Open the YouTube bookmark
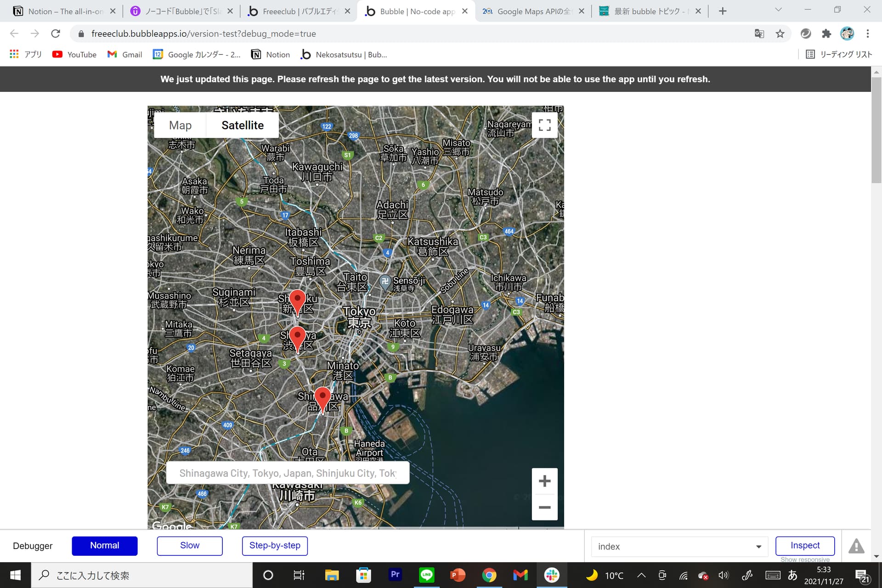882x588 pixels. coord(74,54)
